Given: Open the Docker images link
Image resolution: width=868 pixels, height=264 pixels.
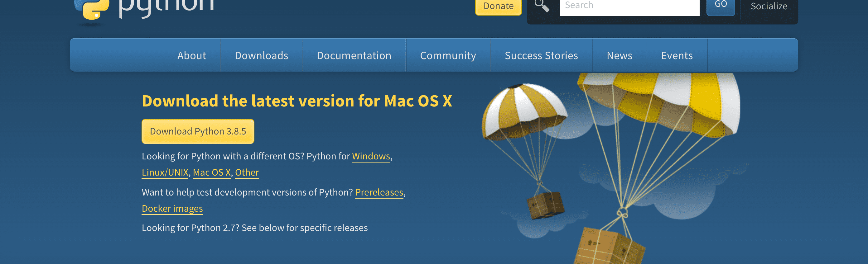Looking at the screenshot, I should click(172, 209).
